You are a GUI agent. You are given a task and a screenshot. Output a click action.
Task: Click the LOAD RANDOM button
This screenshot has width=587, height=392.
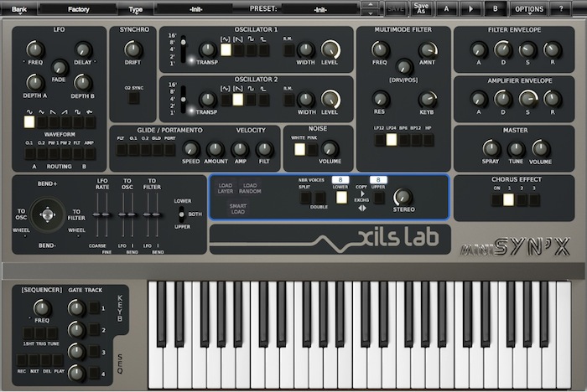(x=250, y=188)
